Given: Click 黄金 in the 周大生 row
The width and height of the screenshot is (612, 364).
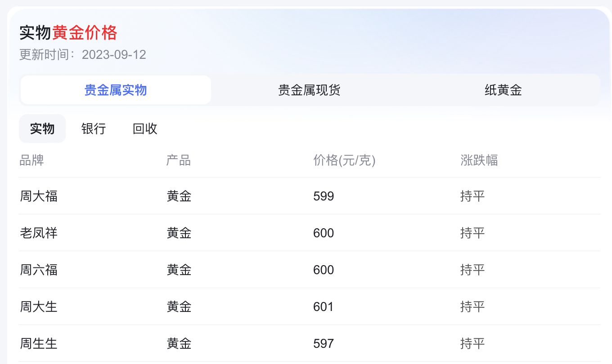Looking at the screenshot, I should tap(179, 306).
